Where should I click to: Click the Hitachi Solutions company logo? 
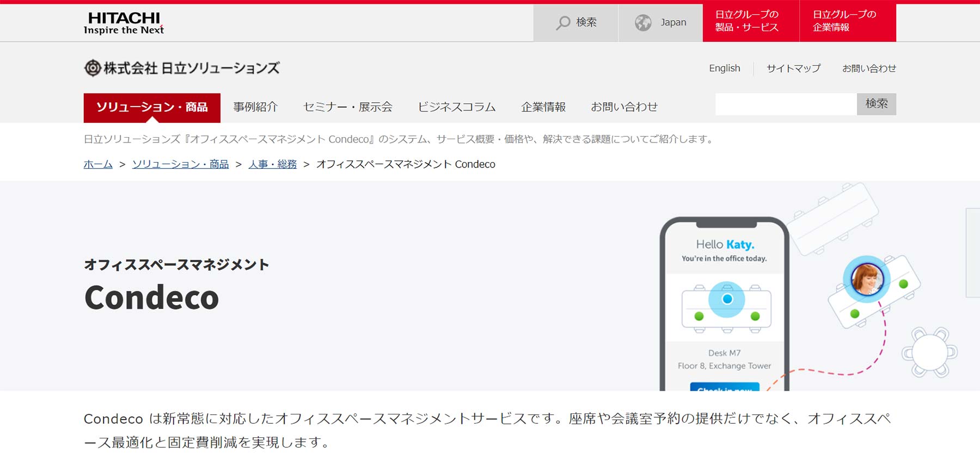click(181, 68)
